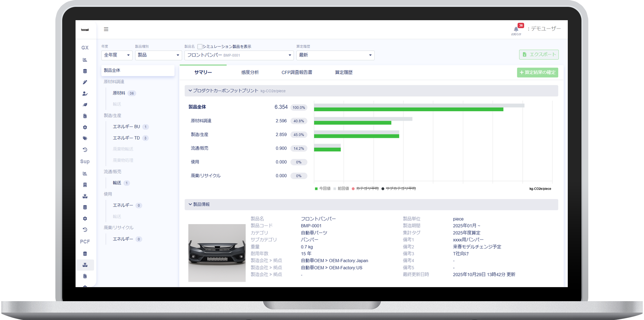Viewport: 644px width, 320px height.
Task: Switch to the 算定履歴 tab
Action: [x=344, y=73]
